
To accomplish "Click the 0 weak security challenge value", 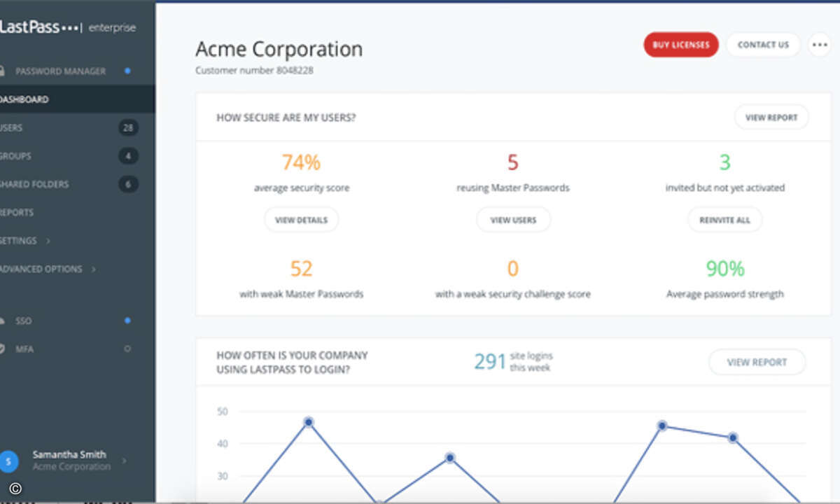I will tap(513, 269).
